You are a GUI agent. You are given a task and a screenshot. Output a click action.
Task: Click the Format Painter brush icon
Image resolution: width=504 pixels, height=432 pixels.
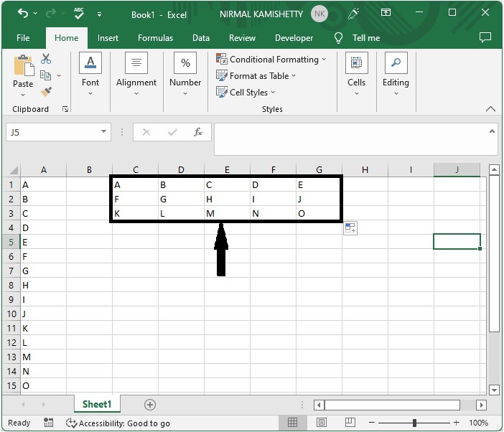[46, 92]
